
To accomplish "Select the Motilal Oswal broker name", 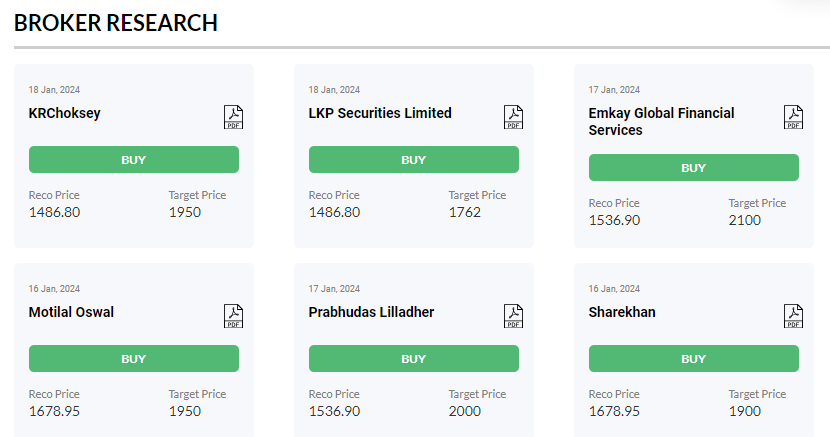I will (x=71, y=312).
